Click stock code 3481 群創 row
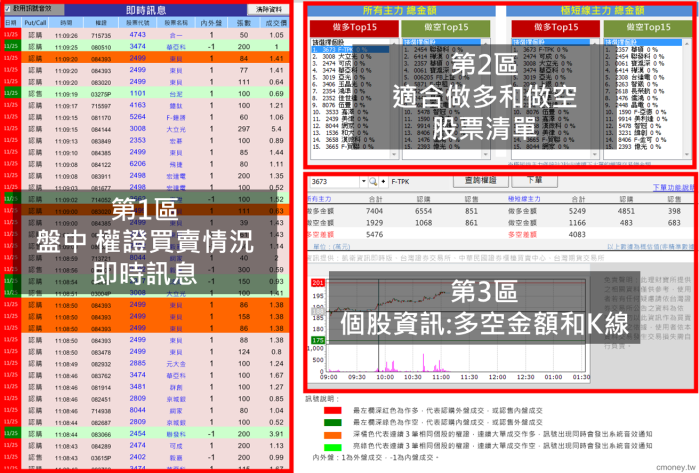 coord(137,387)
